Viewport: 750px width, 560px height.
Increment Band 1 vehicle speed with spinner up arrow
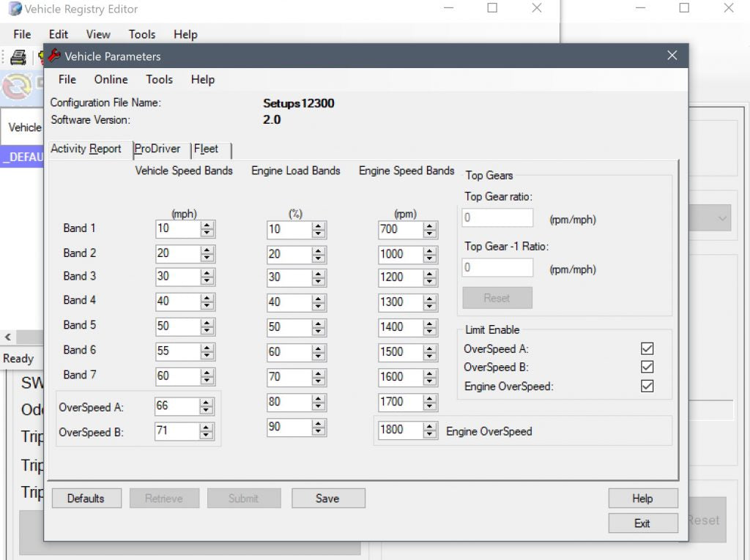207,226
